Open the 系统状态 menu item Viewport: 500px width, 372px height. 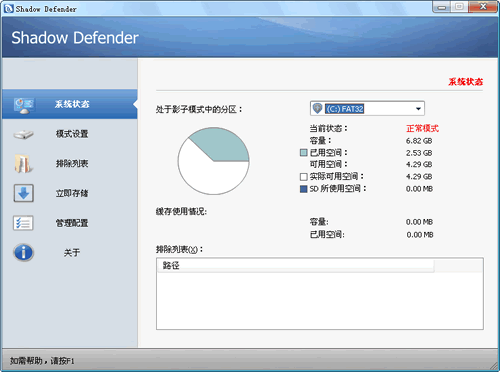click(70, 104)
